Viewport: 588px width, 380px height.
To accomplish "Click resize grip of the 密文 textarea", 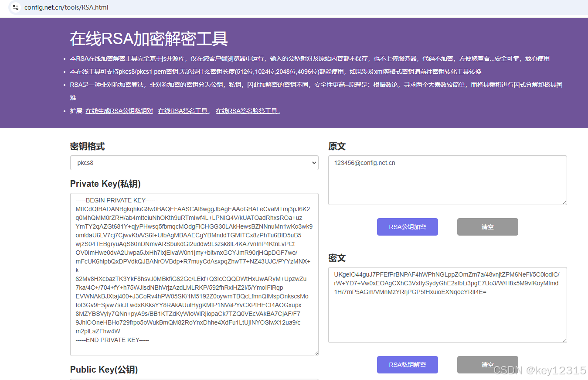I will click(x=565, y=341).
